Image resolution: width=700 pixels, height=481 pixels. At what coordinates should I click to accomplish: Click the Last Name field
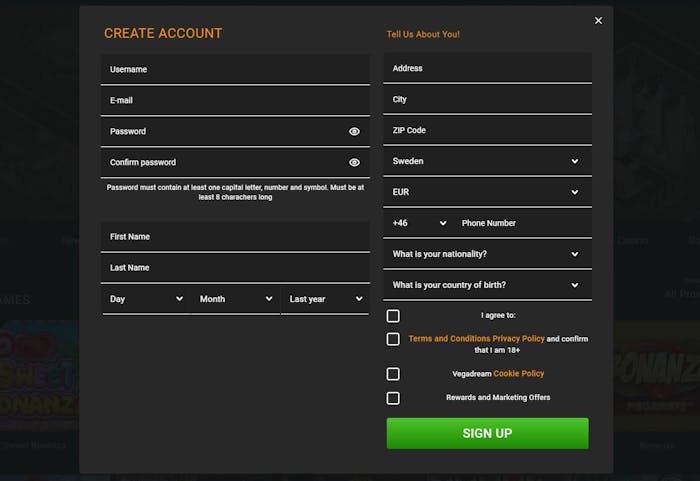[x=235, y=268]
